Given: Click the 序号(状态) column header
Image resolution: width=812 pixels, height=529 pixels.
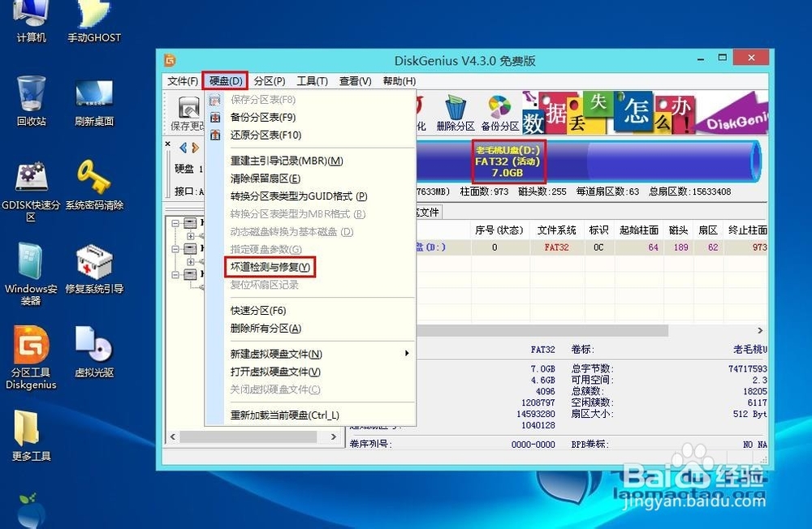Looking at the screenshot, I should coord(499,230).
